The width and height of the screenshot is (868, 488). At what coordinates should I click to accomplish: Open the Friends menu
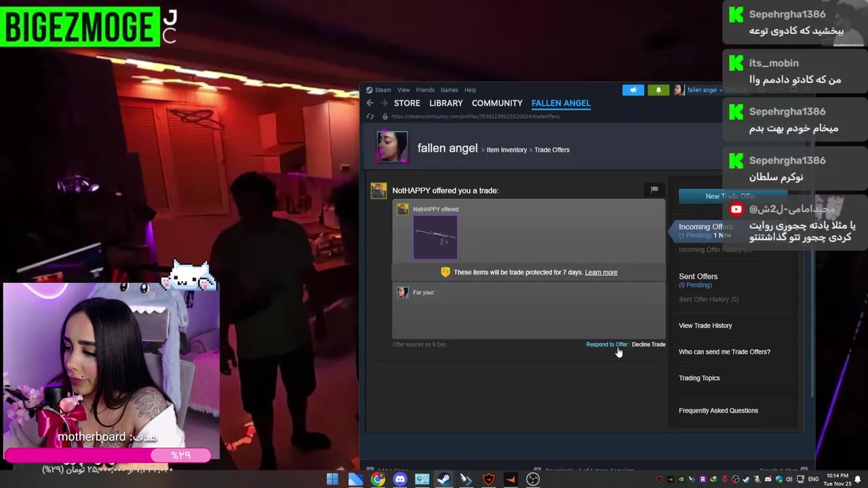[425, 89]
